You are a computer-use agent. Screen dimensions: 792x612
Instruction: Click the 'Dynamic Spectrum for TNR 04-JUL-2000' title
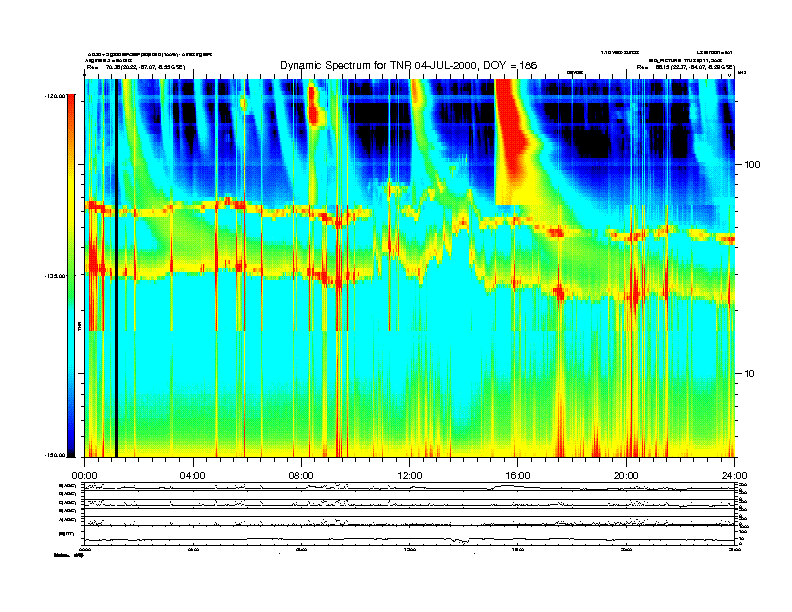click(408, 66)
